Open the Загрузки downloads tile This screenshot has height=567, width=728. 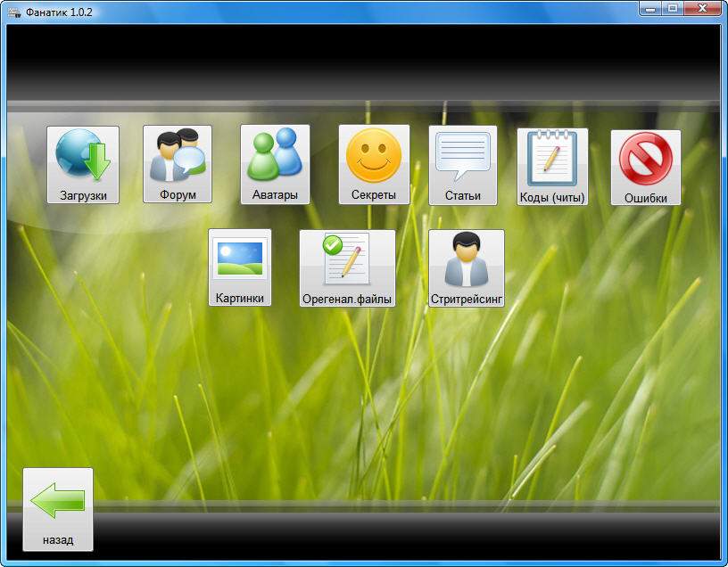(x=83, y=165)
